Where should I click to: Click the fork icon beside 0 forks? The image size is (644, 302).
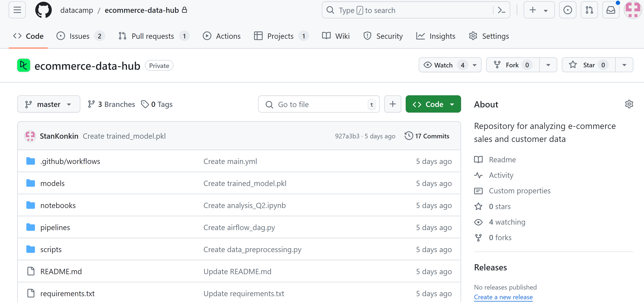[478, 238]
